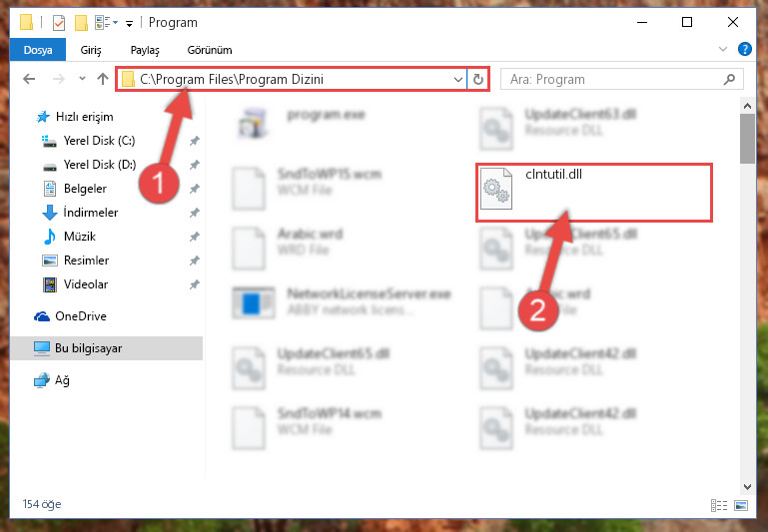
Task: Unpin Belgeler from quick access
Action: (x=195, y=189)
